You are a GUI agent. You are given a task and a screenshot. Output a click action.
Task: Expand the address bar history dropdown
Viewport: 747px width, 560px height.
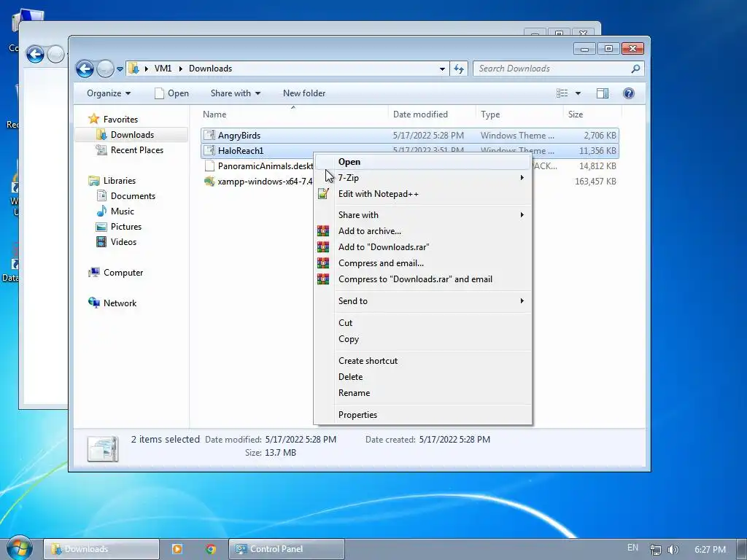[x=442, y=69]
